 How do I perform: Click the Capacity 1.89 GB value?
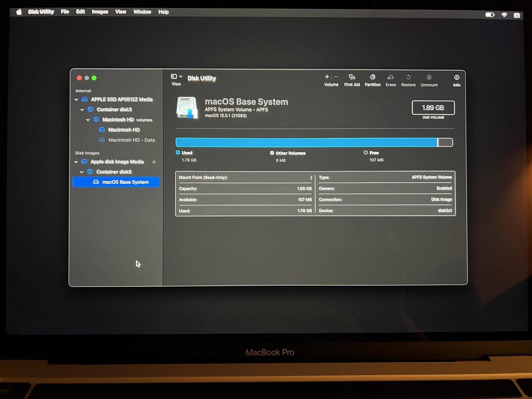coord(304,189)
